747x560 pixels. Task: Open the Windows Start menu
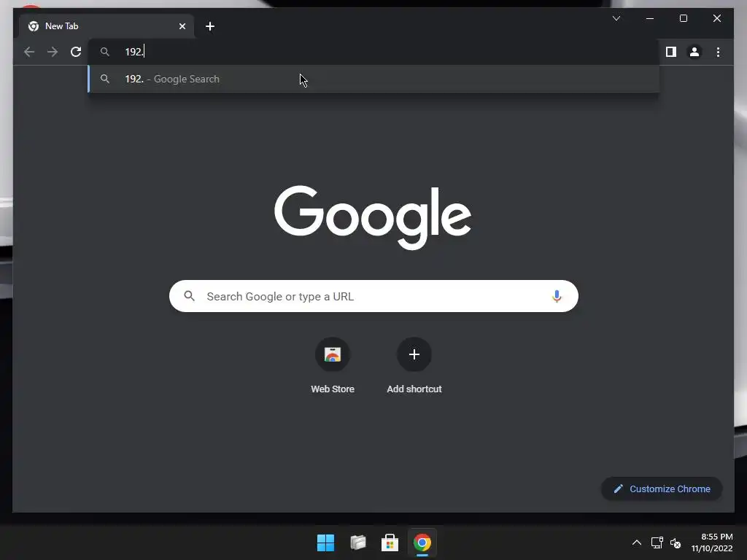[326, 542]
